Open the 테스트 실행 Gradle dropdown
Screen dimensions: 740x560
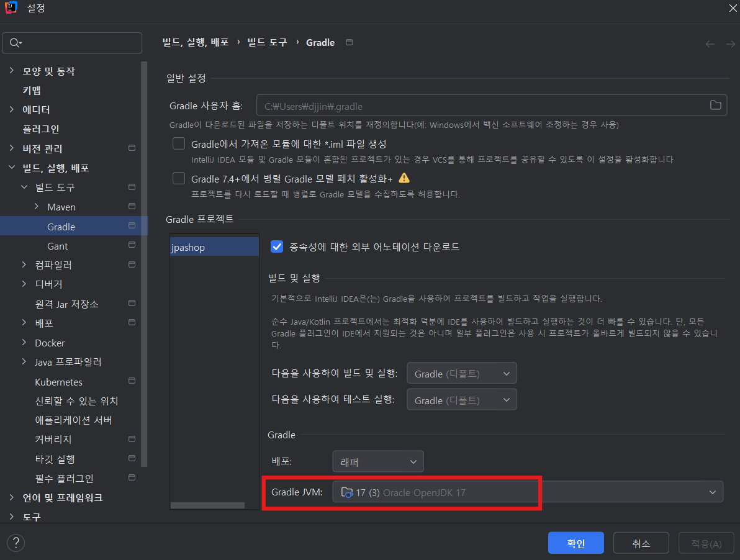click(461, 400)
